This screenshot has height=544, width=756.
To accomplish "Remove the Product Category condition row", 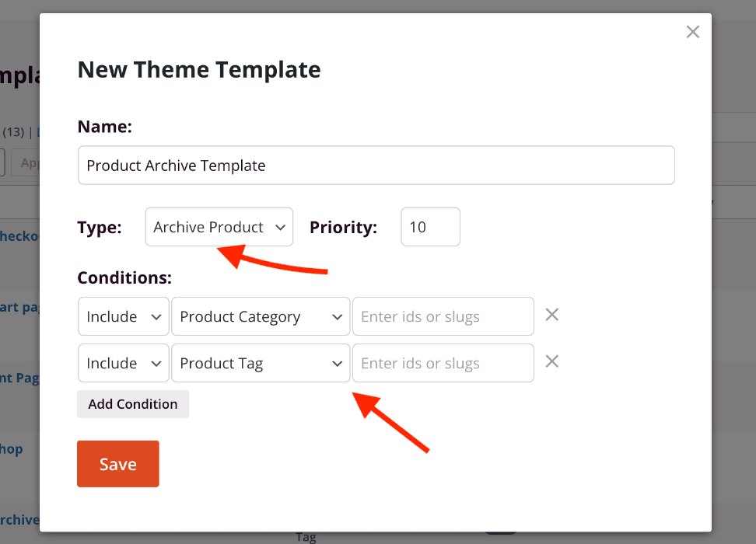I will [x=551, y=315].
